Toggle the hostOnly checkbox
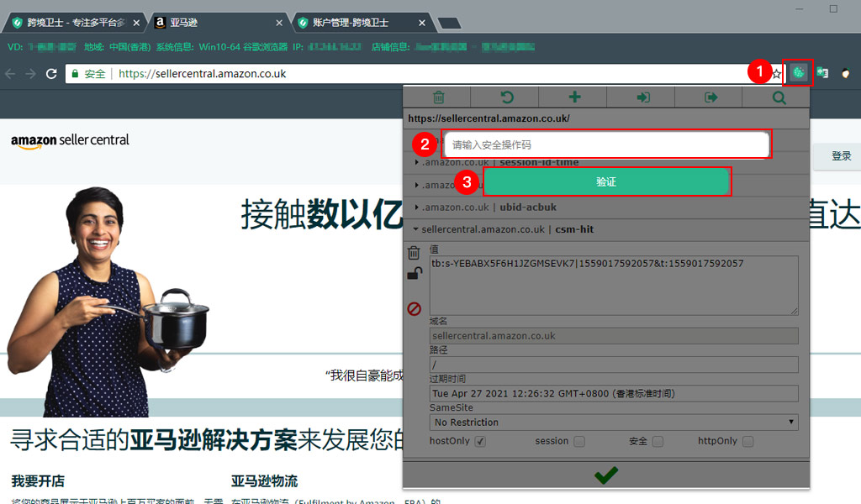Screen dimensions: 861x504 pos(480,442)
